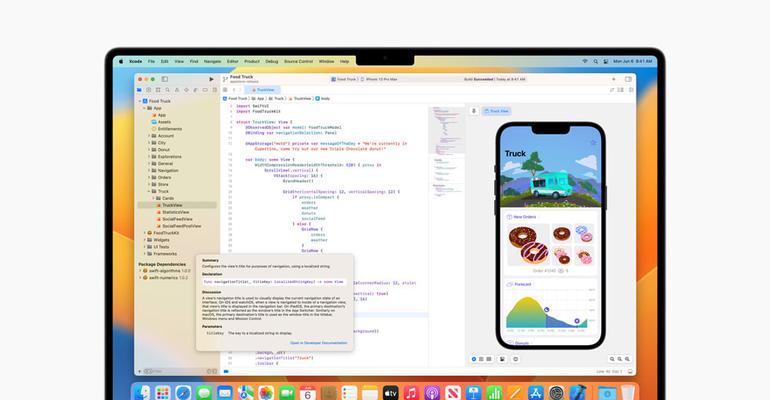Run the Food Truck scheme
This screenshot has width=770, height=400.
[x=211, y=79]
